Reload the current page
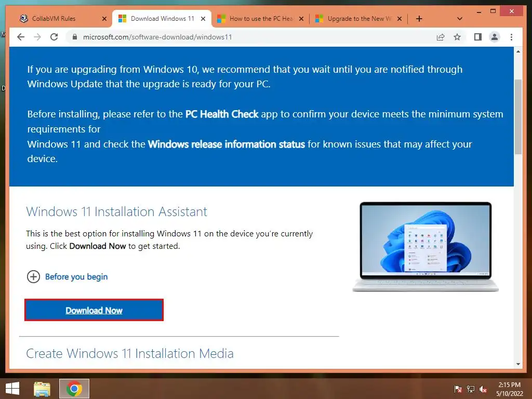The height and width of the screenshot is (399, 532). pyautogui.click(x=54, y=37)
